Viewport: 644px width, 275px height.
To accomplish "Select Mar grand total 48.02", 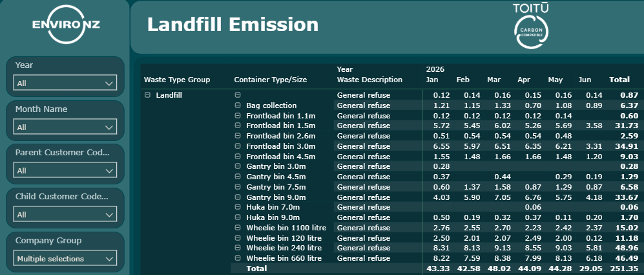I will point(501,269).
